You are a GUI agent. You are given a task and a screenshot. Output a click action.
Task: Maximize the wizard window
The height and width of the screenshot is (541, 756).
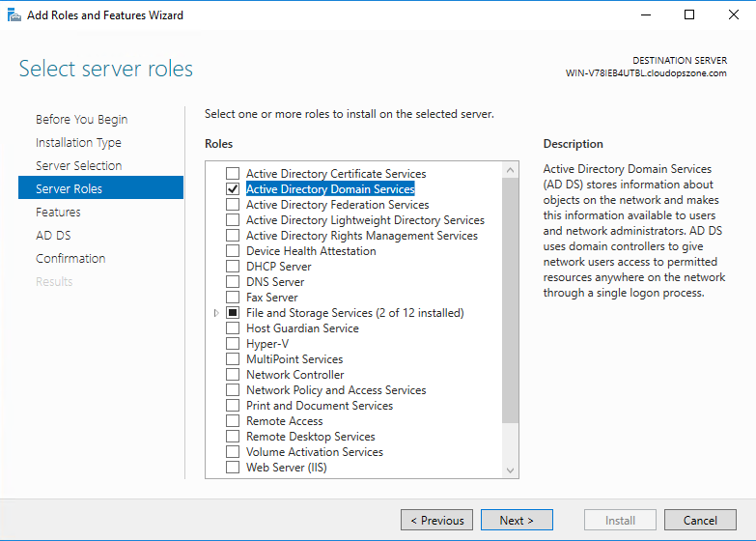click(689, 14)
